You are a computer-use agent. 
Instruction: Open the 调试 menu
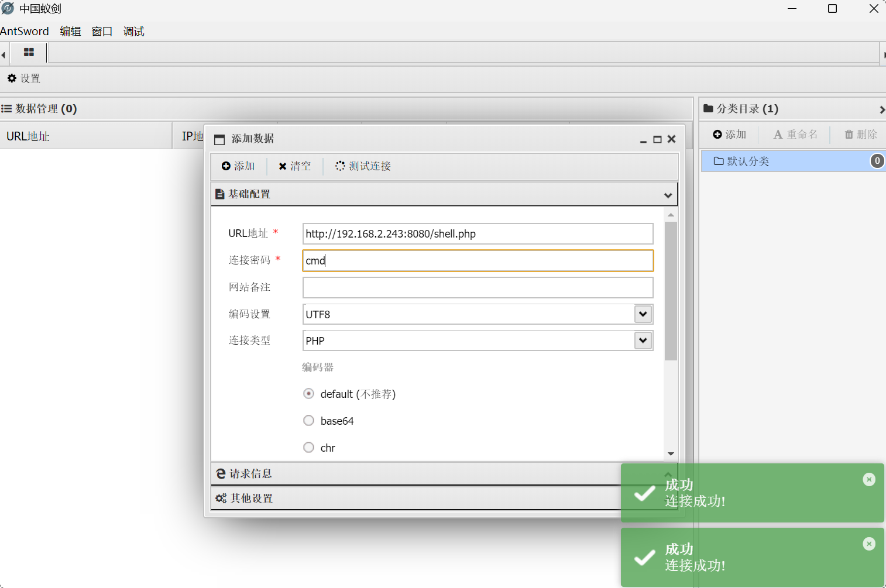[133, 32]
